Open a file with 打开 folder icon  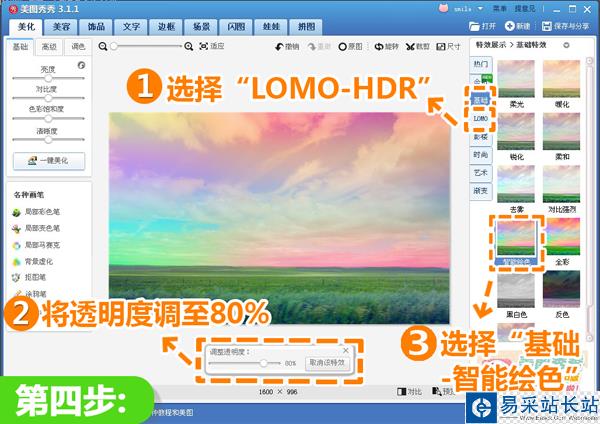pos(474,26)
